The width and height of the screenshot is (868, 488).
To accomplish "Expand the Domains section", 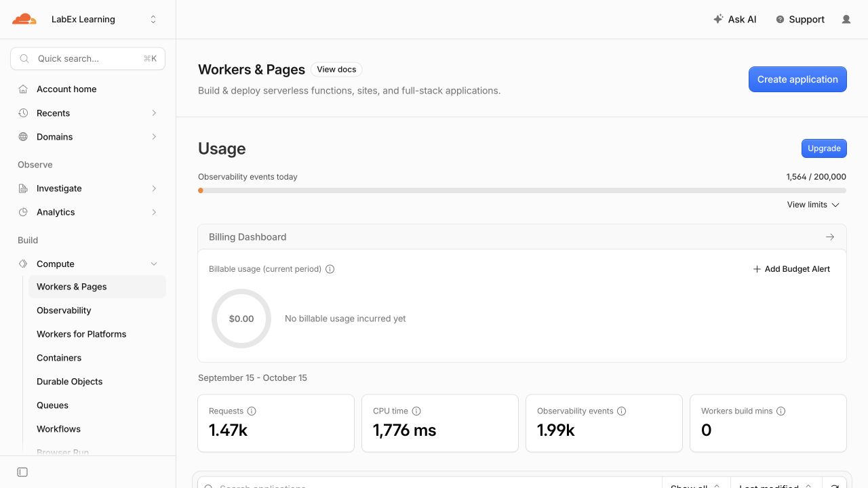I will (x=88, y=137).
